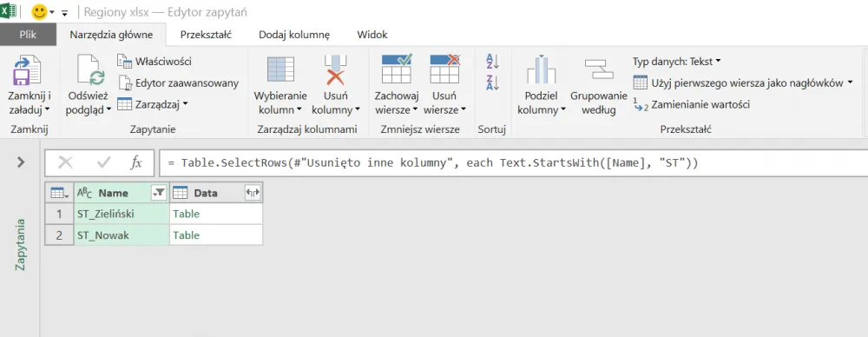868x337 pixels.
Task: Click the formula bar text field
Action: 513,163
